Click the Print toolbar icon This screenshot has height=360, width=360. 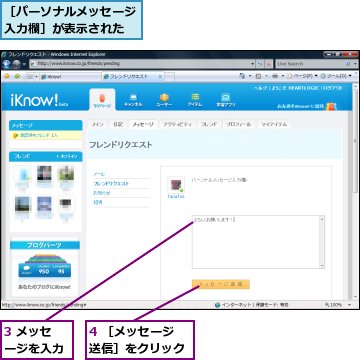click(274, 76)
